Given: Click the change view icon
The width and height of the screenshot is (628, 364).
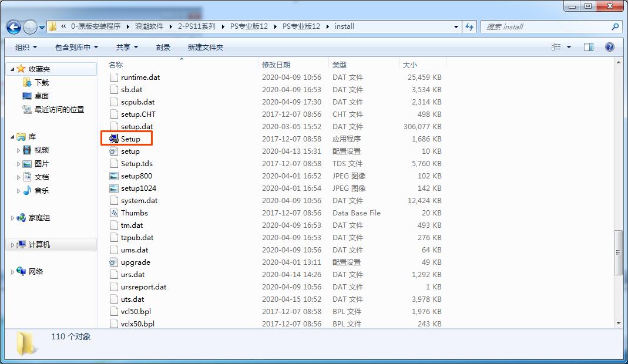Looking at the screenshot, I should pos(556,47).
